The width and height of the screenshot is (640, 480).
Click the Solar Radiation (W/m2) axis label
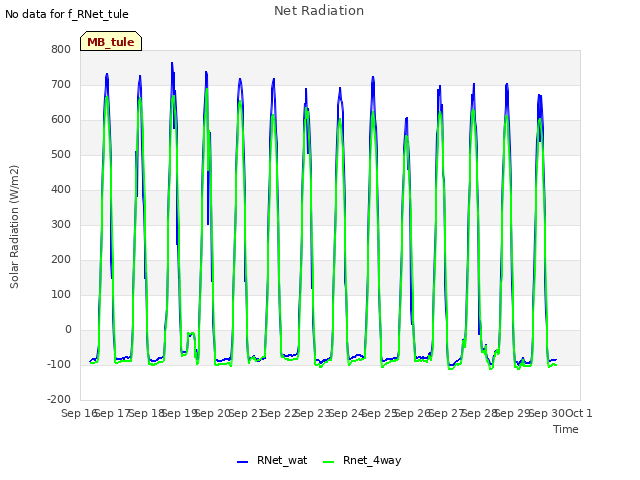(x=14, y=227)
